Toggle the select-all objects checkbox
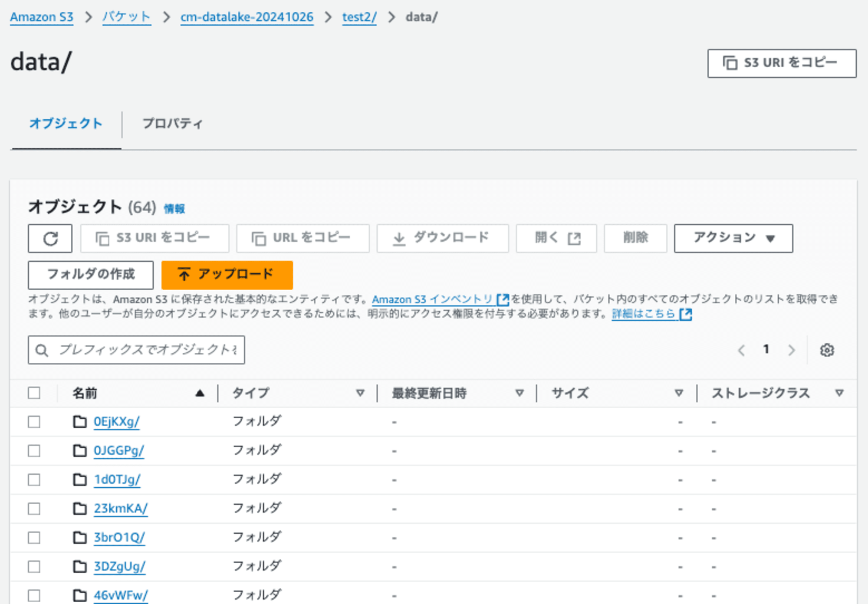The image size is (868, 604). pos(34,393)
